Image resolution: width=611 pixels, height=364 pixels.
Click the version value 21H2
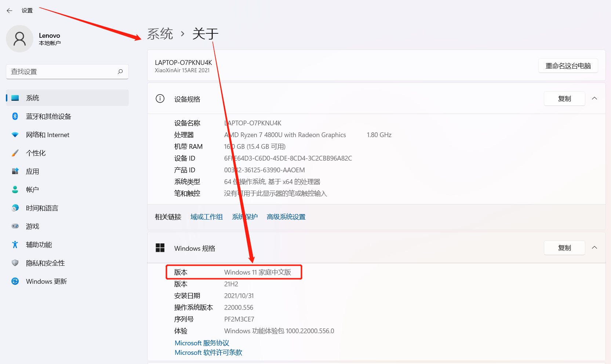point(231,284)
